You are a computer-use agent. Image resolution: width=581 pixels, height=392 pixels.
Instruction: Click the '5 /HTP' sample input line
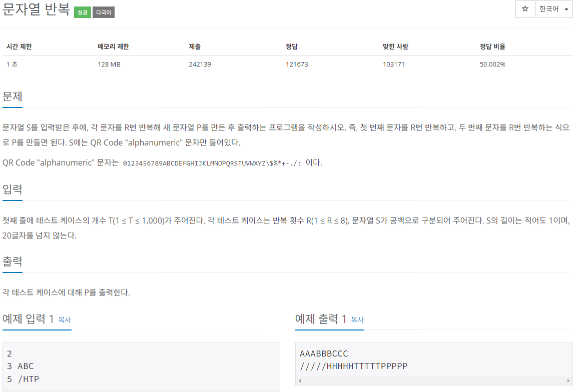pyautogui.click(x=23, y=379)
